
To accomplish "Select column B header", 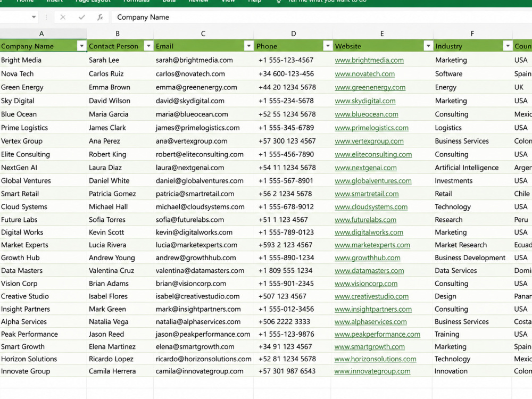I will (x=118, y=34).
